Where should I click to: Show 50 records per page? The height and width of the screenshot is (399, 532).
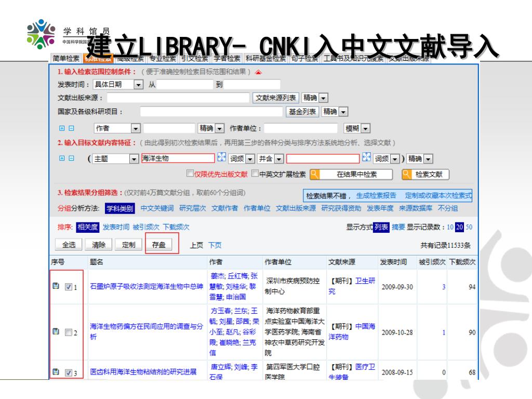[x=469, y=227]
